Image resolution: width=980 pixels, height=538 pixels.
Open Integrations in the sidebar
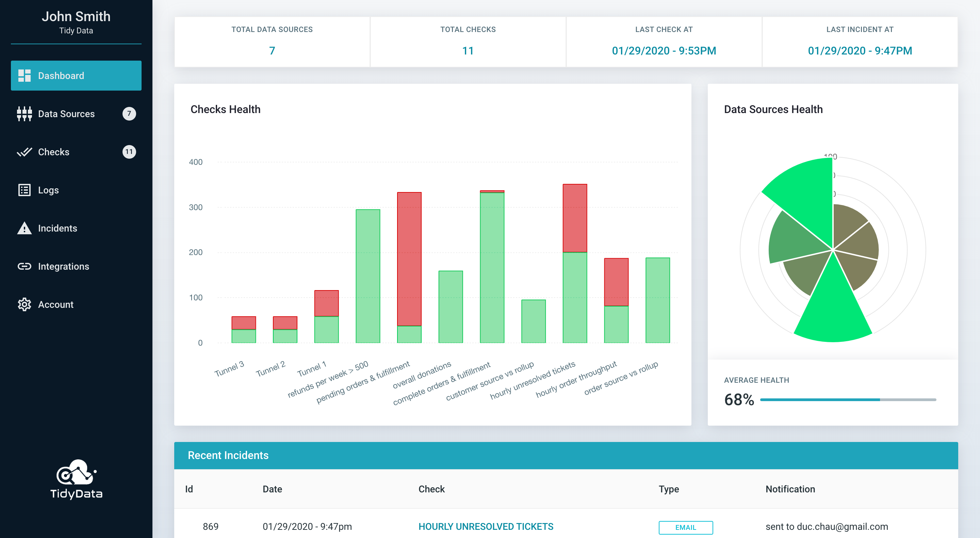pos(76,266)
